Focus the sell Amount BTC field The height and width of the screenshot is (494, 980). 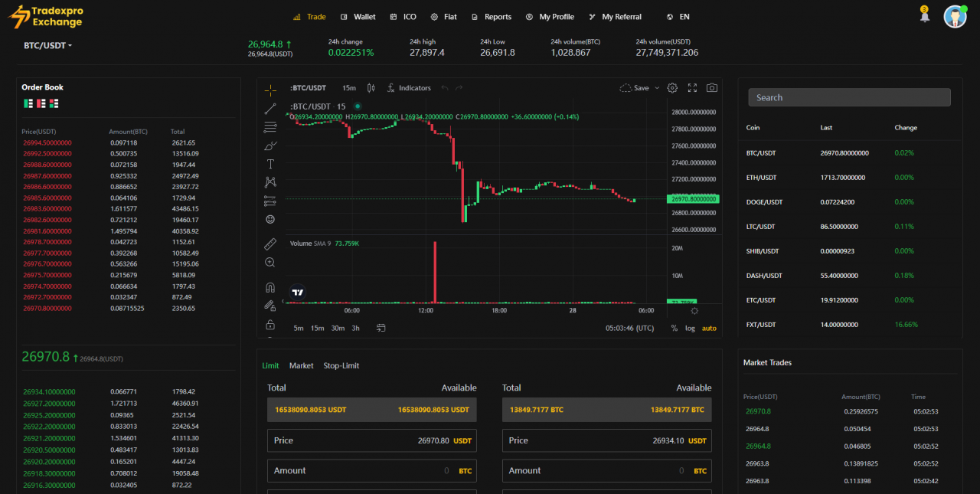click(x=606, y=470)
